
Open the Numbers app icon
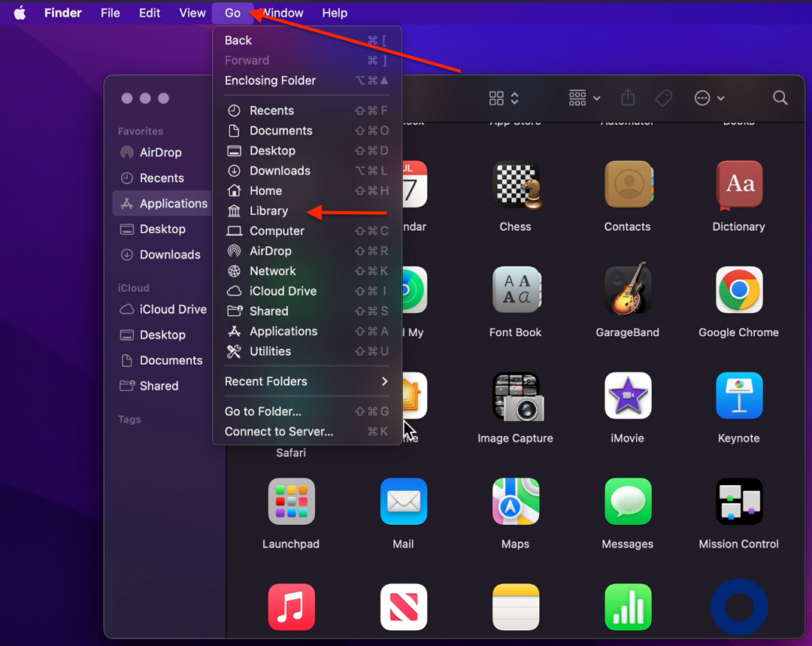pyautogui.click(x=628, y=607)
